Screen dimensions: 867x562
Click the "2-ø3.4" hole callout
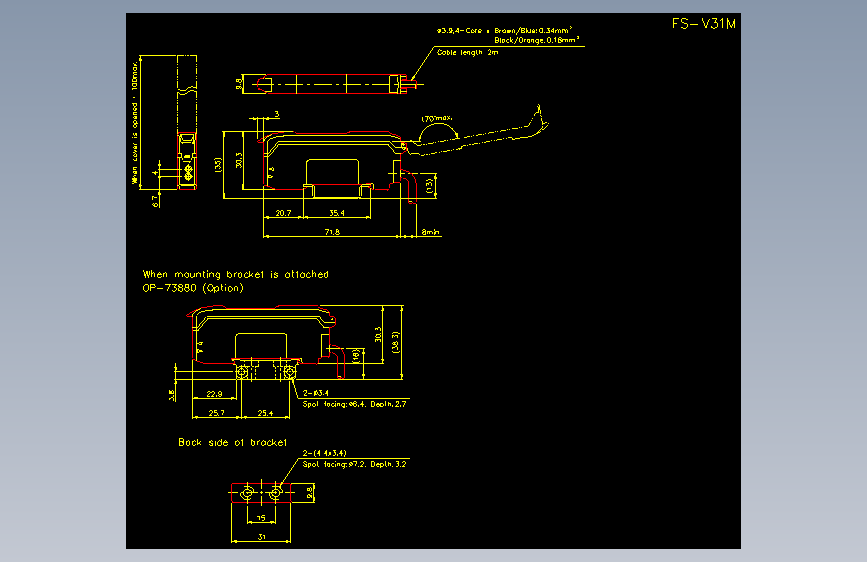coord(316,393)
